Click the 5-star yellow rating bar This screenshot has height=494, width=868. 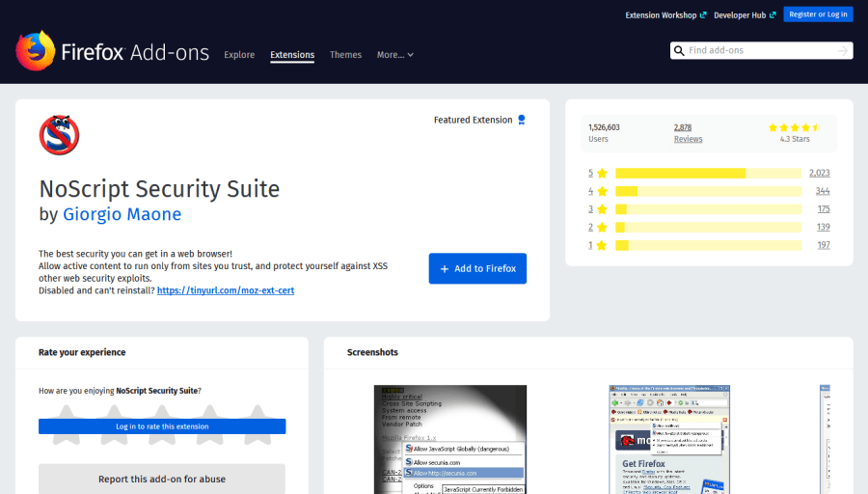[x=708, y=174]
